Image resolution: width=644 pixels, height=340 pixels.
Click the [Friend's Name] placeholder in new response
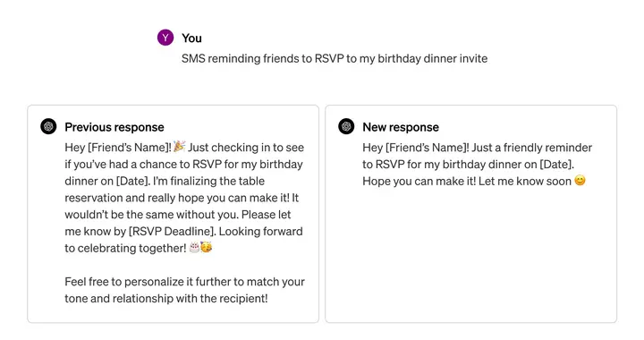[426, 148]
